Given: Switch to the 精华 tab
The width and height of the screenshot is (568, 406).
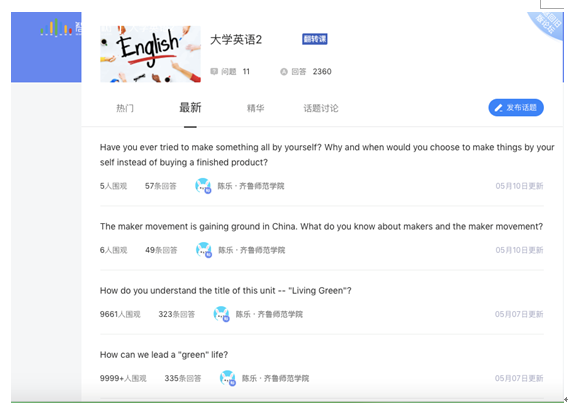Looking at the screenshot, I should coord(255,108).
